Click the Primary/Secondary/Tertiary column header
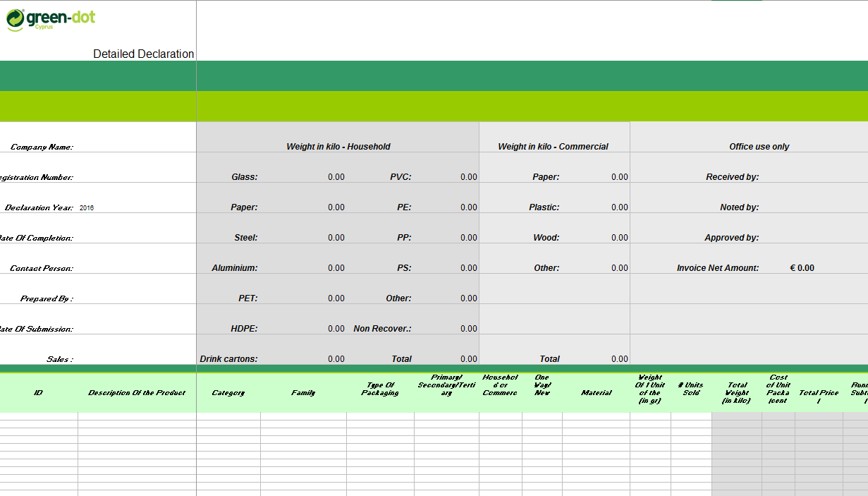 click(446, 385)
